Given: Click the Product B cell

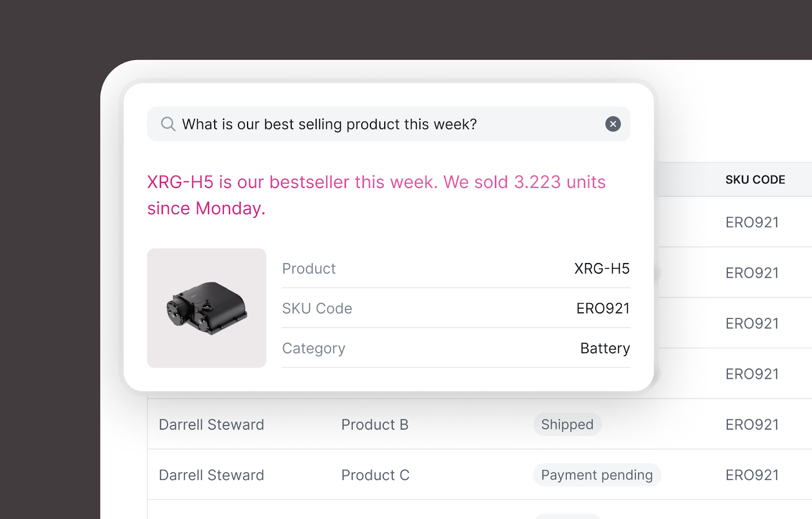Looking at the screenshot, I should (x=375, y=425).
